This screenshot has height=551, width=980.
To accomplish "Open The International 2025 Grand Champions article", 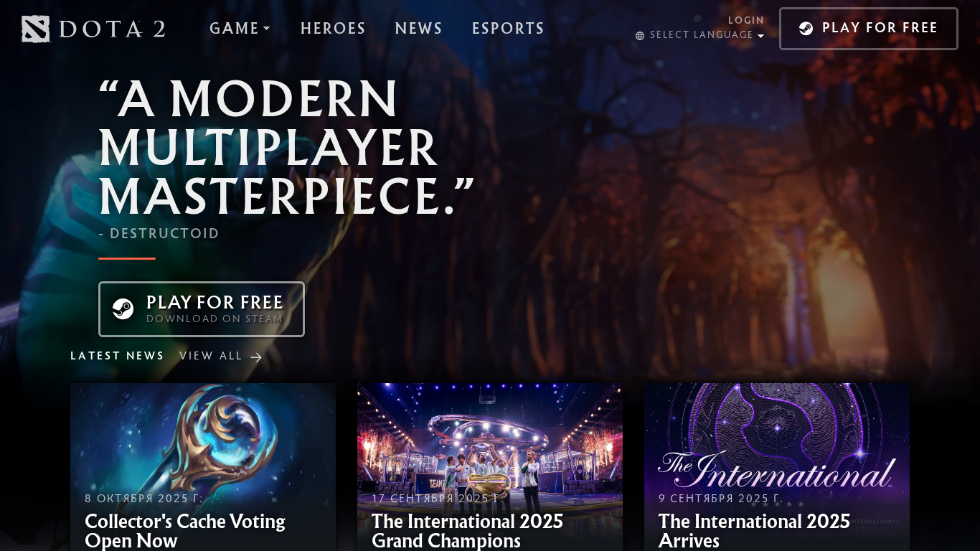I will pos(490,467).
